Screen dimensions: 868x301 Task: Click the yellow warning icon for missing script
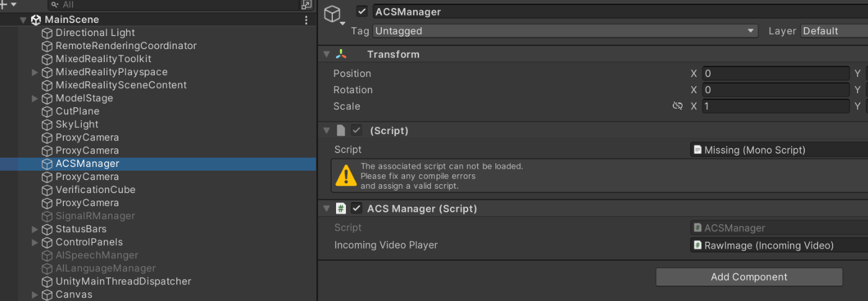pyautogui.click(x=345, y=176)
